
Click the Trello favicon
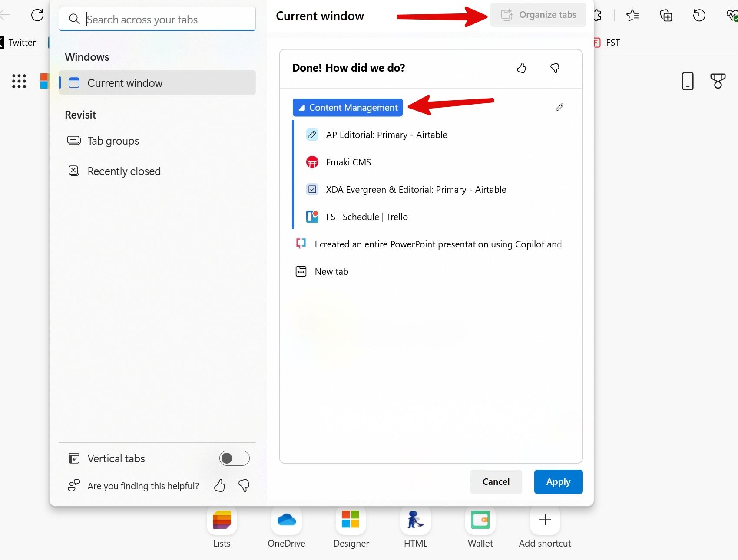[x=312, y=217]
